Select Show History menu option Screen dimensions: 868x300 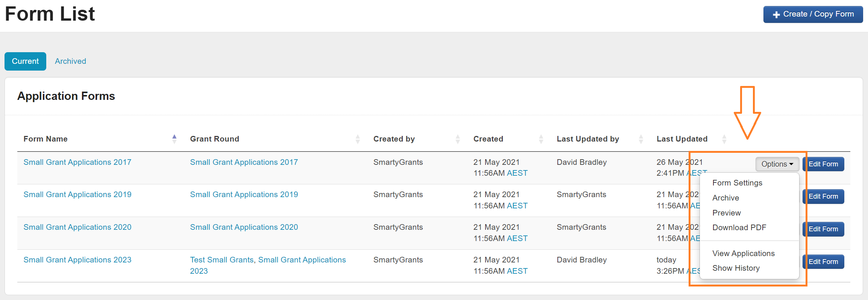[x=736, y=268]
